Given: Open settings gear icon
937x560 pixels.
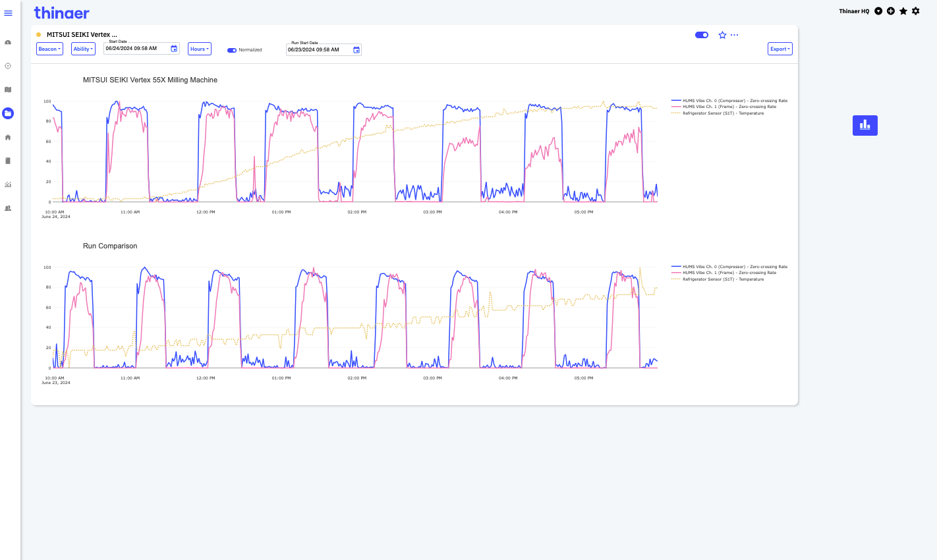Looking at the screenshot, I should [x=916, y=11].
